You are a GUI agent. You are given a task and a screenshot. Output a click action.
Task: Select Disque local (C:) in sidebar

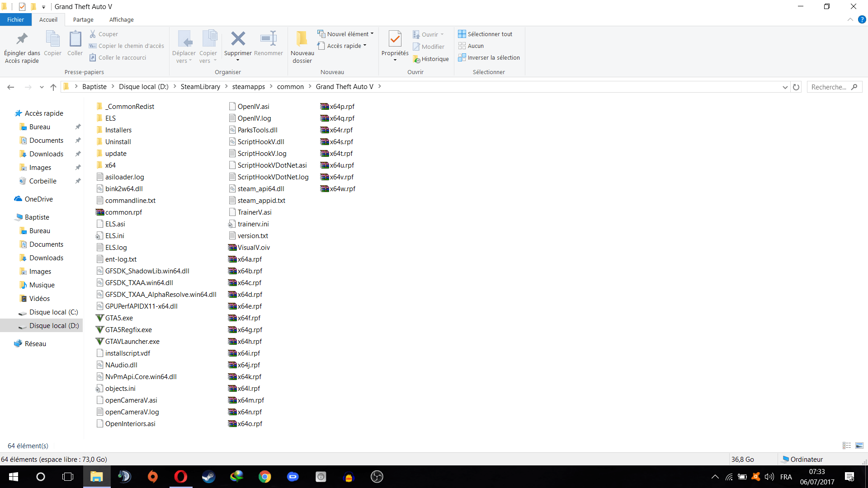(x=53, y=312)
